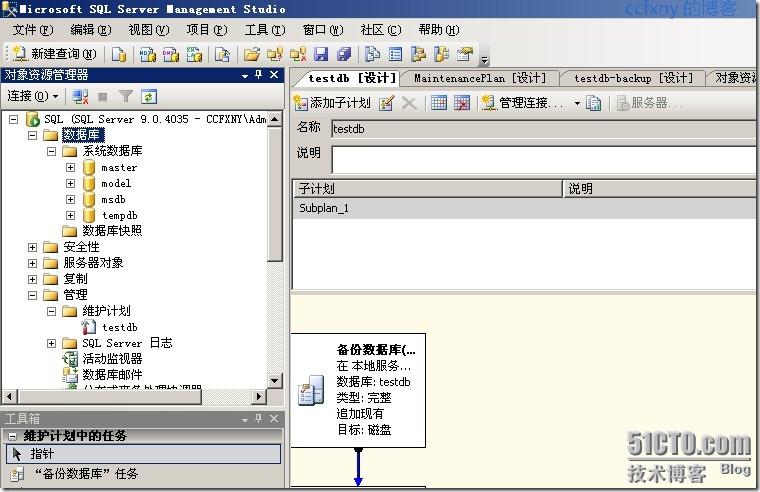Viewport: 760px width, 492px height.
Task: Click the Stop icon in Object Explorer
Action: coord(103,97)
